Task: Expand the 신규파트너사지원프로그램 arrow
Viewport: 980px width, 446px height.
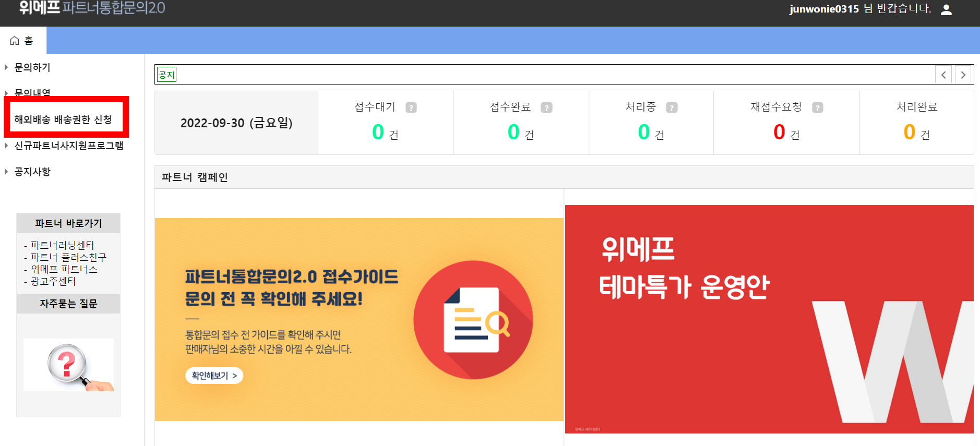Action: [x=6, y=146]
